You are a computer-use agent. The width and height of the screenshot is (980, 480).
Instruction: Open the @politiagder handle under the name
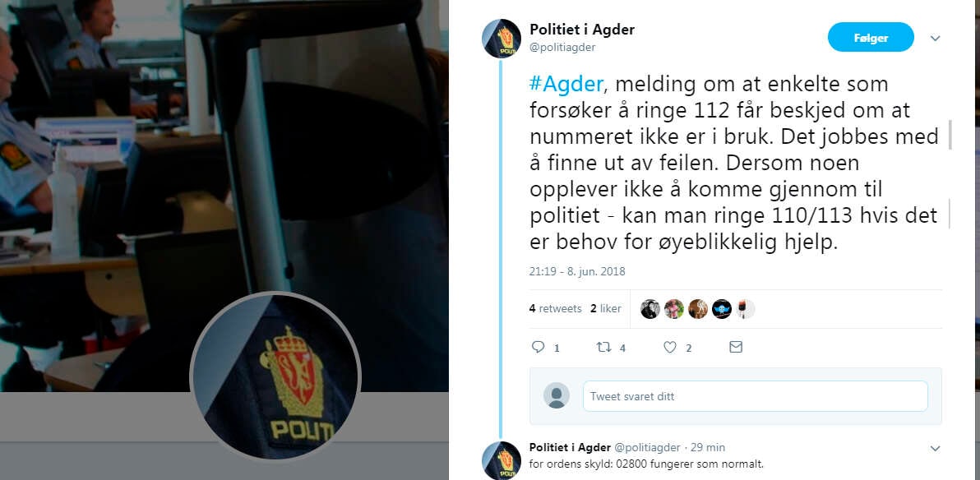coord(562,48)
